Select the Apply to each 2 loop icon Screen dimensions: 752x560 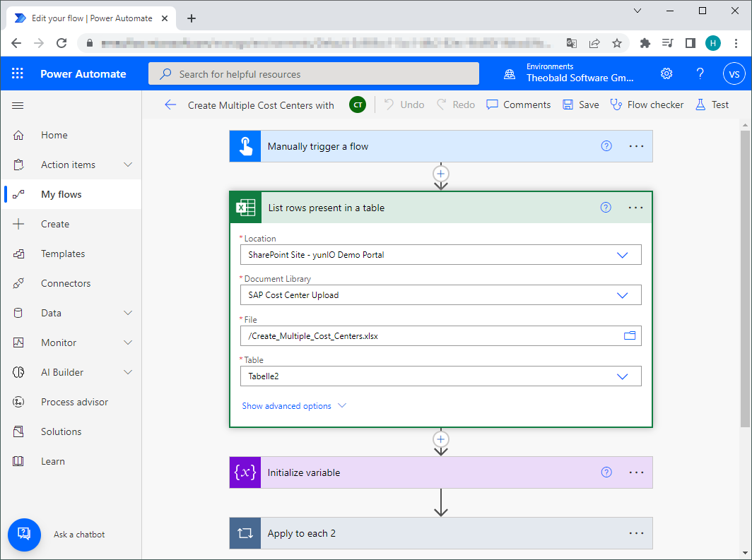(x=245, y=533)
